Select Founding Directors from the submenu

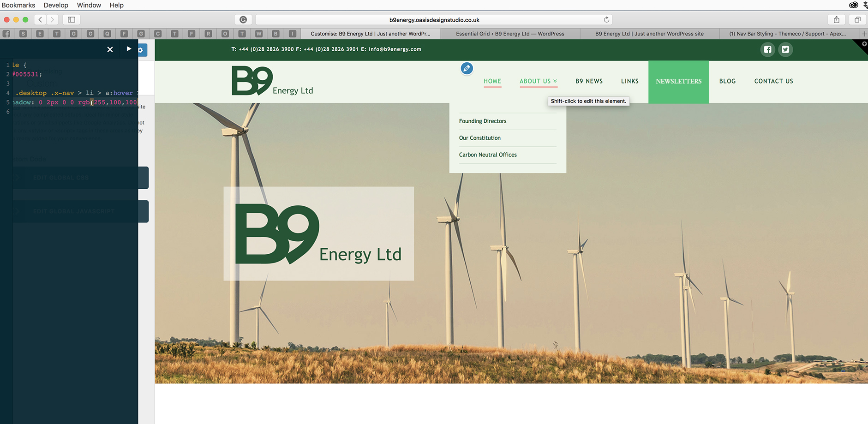tap(483, 121)
